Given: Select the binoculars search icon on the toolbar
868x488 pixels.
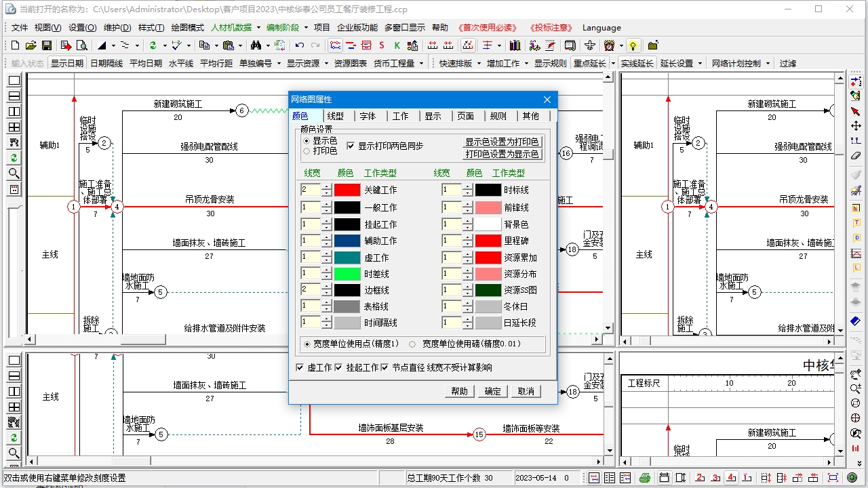Looking at the screenshot, I should click(256, 46).
